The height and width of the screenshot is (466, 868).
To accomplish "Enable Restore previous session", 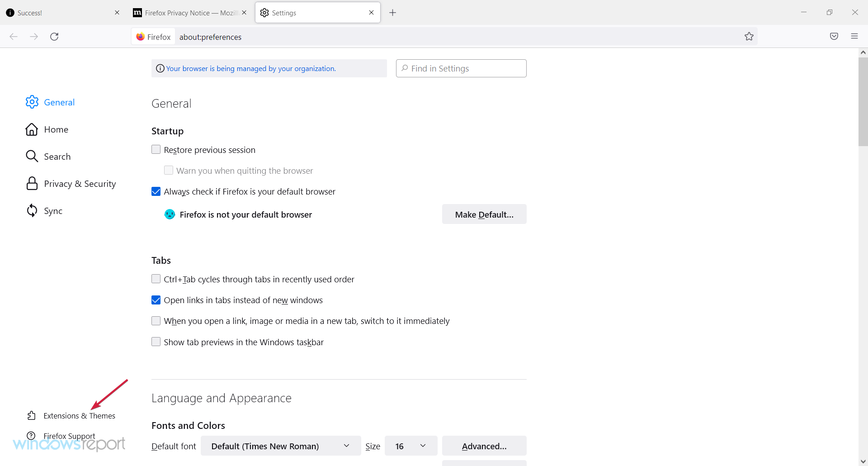I will [156, 149].
